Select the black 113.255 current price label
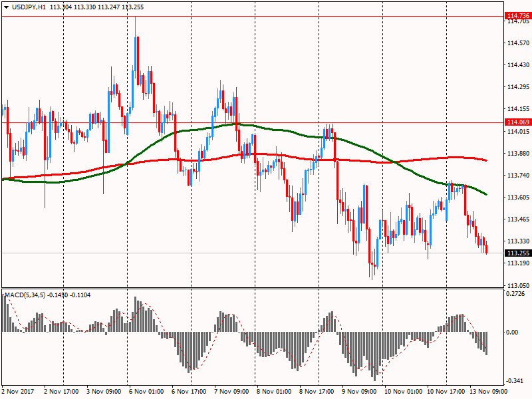 coord(518,253)
